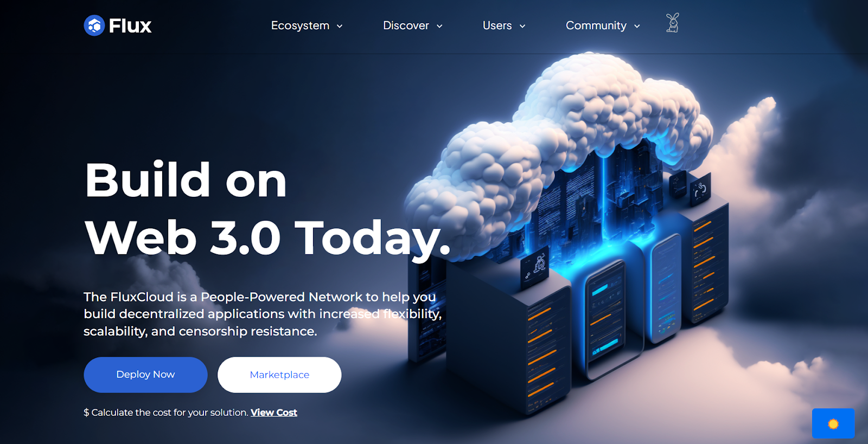Click the FluxCloud description paragraph
Image resolution: width=868 pixels, height=444 pixels.
click(263, 314)
